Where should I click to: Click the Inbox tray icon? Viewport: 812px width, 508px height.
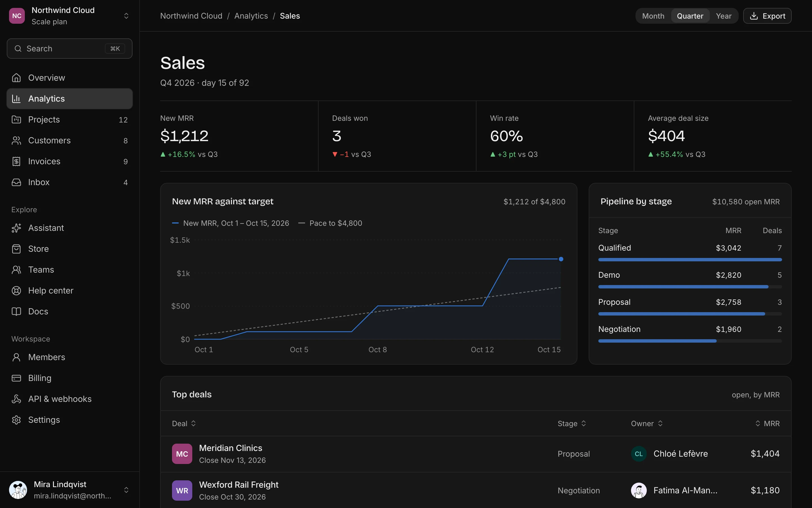[x=16, y=182]
